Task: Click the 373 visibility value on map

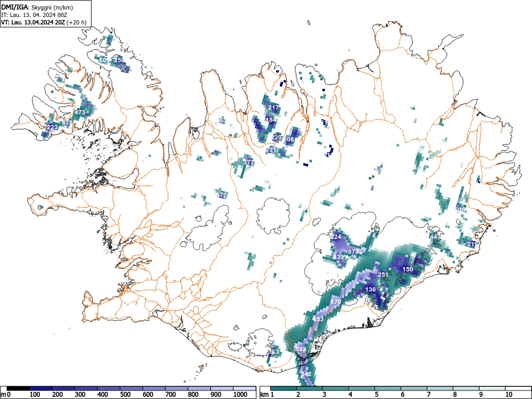Action: click(x=353, y=252)
